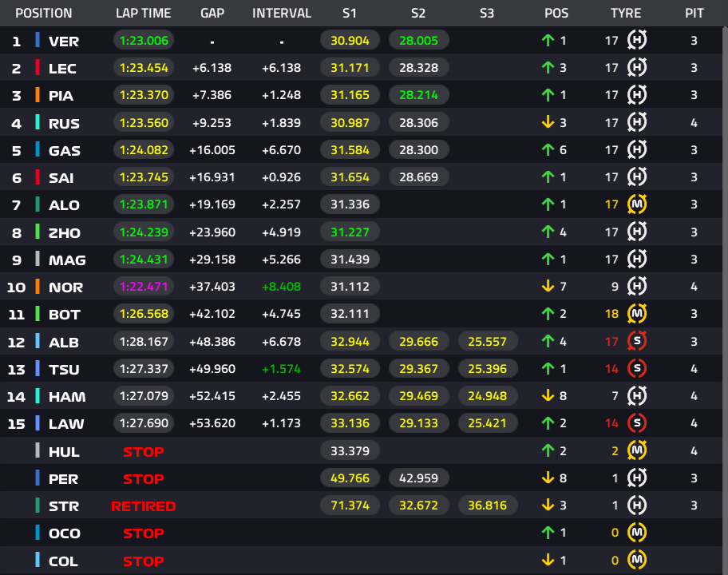Click the hard tyre icon in VER row
This screenshot has width=728, height=575.
click(x=637, y=40)
